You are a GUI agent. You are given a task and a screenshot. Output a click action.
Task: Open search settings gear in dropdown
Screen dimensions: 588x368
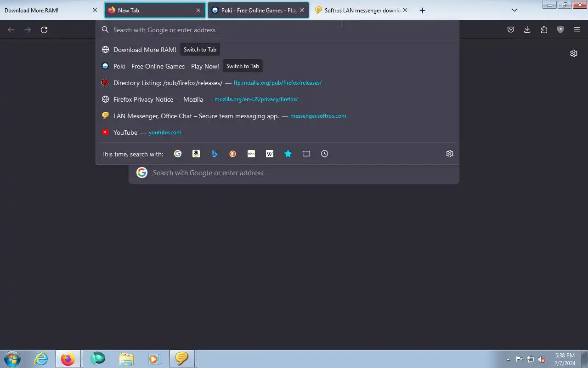click(450, 154)
